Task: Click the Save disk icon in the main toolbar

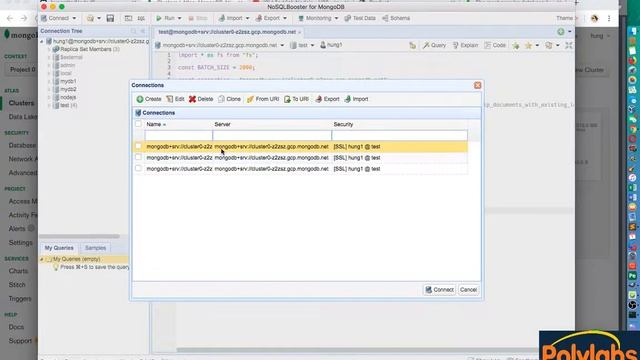Action: pyautogui.click(x=110, y=18)
